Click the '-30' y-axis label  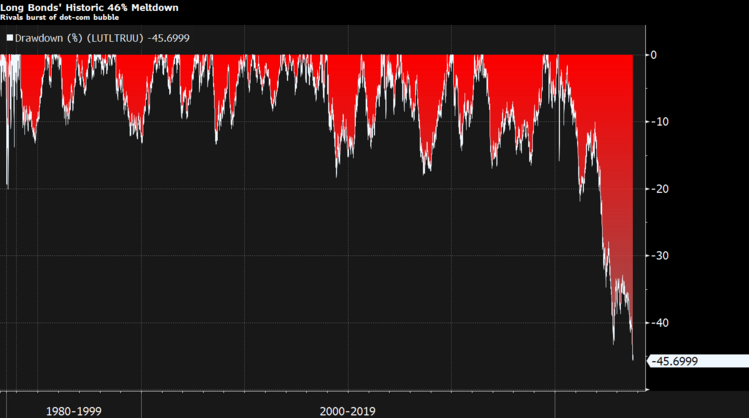pyautogui.click(x=660, y=256)
